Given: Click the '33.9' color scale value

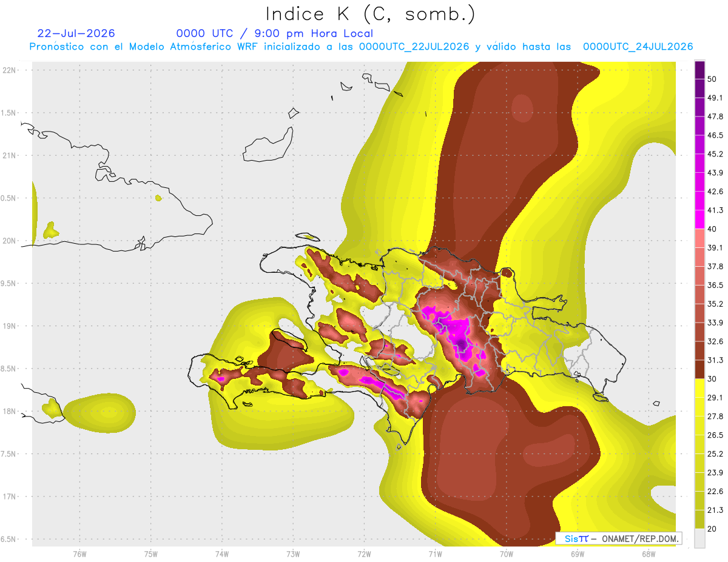Looking at the screenshot, I should (715, 323).
